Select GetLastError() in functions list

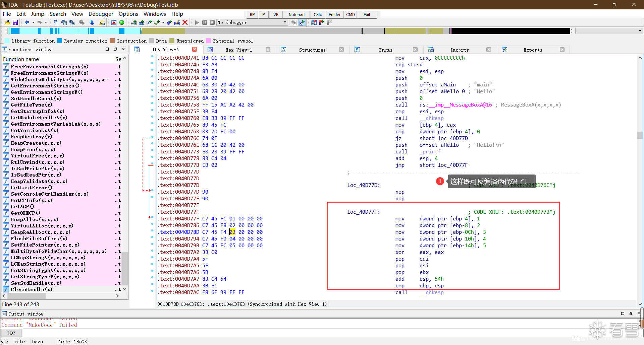[x=32, y=188]
